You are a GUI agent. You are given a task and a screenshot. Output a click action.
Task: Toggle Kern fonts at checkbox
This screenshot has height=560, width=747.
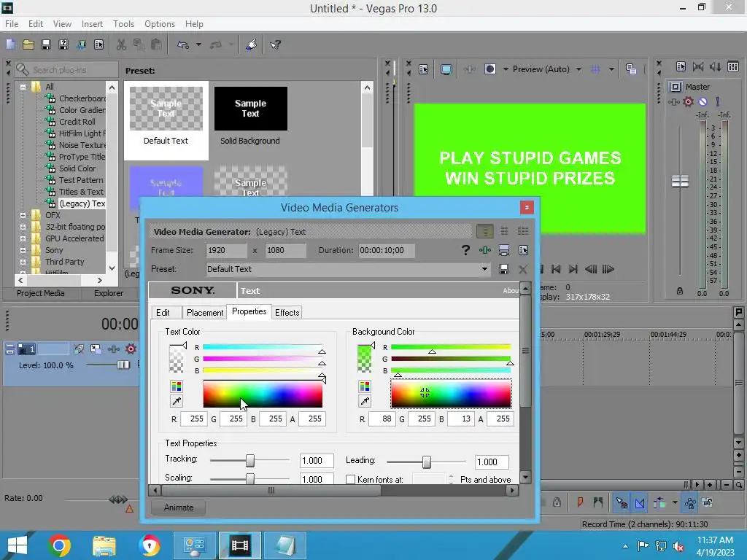click(350, 479)
